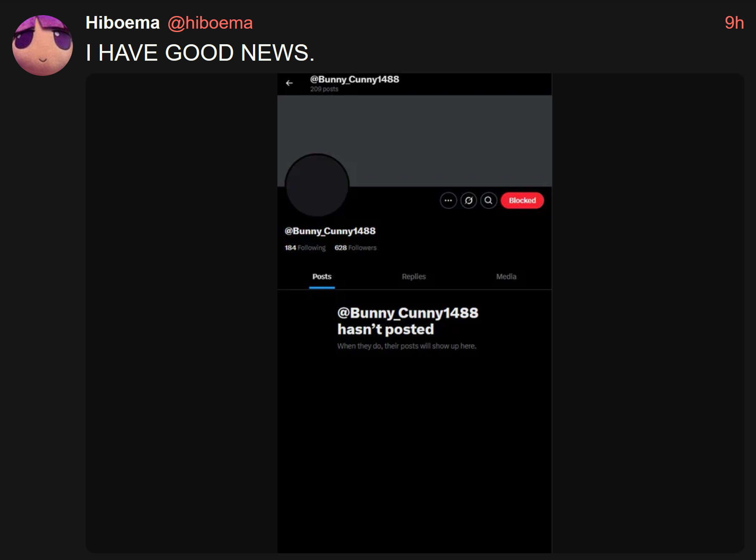The height and width of the screenshot is (560, 756).
Task: Open the @hiboema handle link
Action: [210, 23]
